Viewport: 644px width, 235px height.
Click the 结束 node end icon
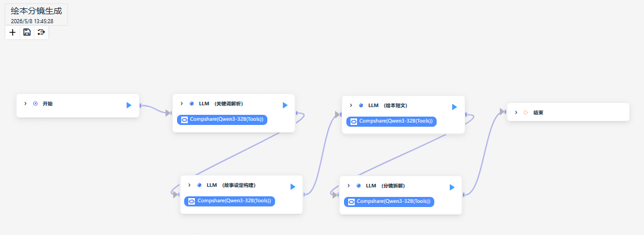[526, 112]
